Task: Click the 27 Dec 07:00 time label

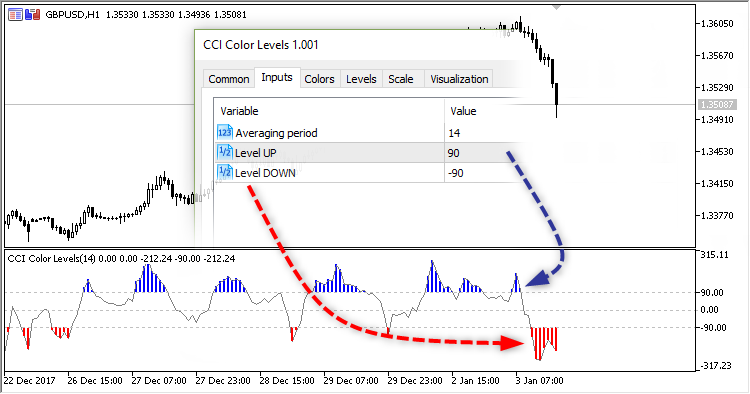Action: (x=159, y=381)
